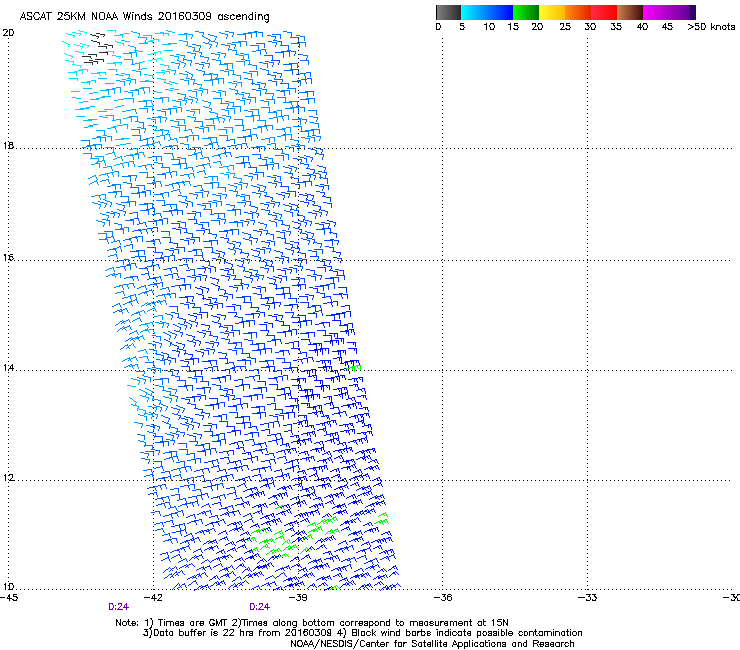Click the '25' legend tick label
740x650 pixels.
[x=565, y=27]
